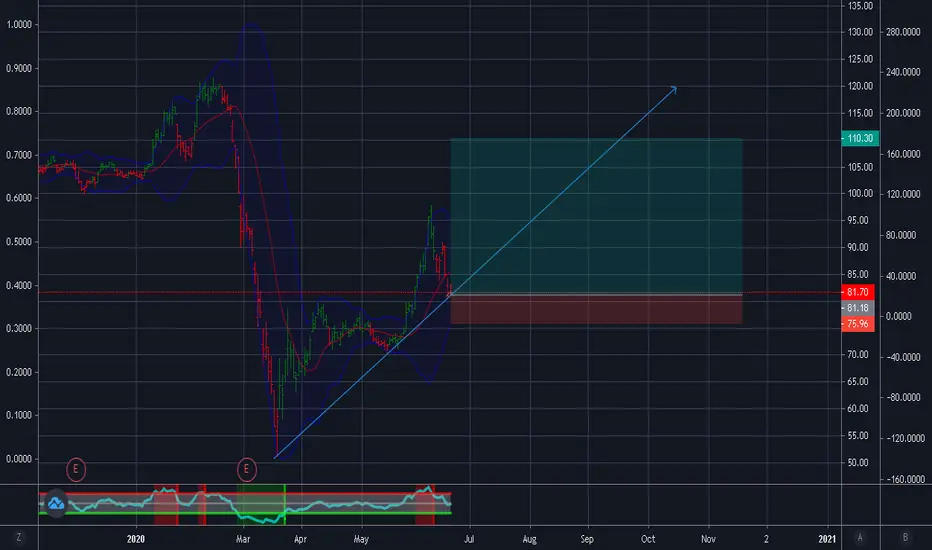This screenshot has height=550, width=932.
Task: Click the Mar label on time axis
Action: (243, 539)
